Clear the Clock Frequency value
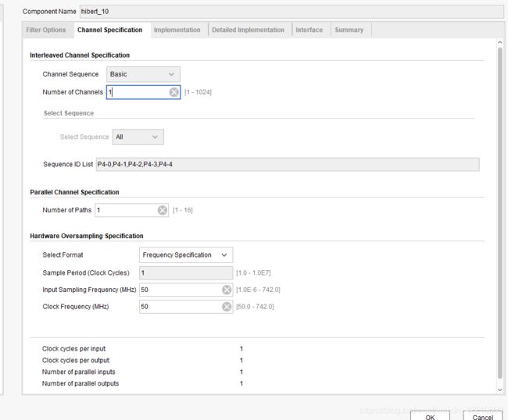 click(x=227, y=307)
